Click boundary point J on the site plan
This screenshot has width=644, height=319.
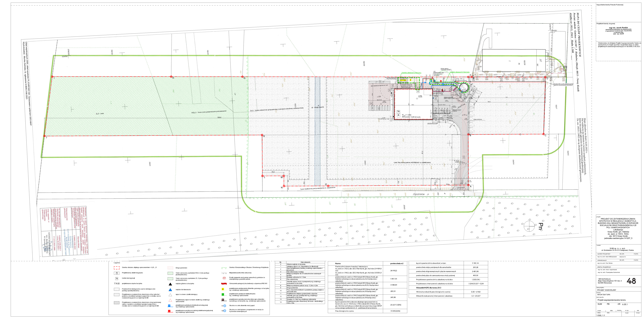(45, 136)
